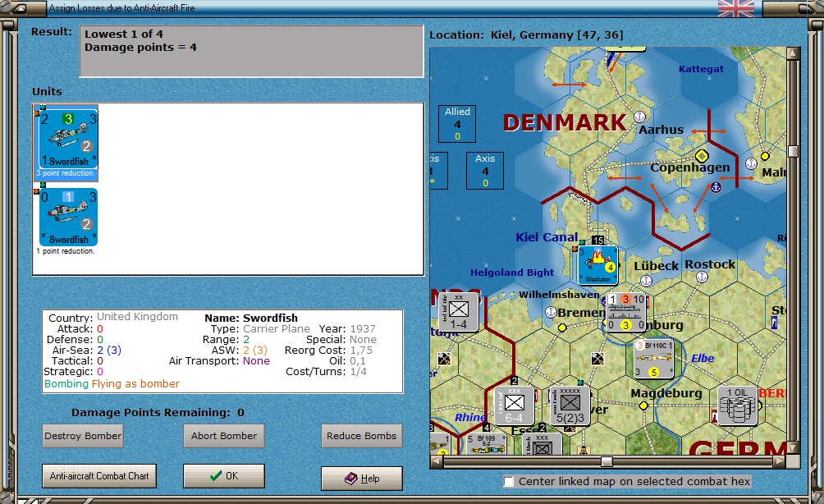The height and width of the screenshot is (504, 824).
Task: Select the Bf 110C fighter unit on map
Action: click(654, 359)
